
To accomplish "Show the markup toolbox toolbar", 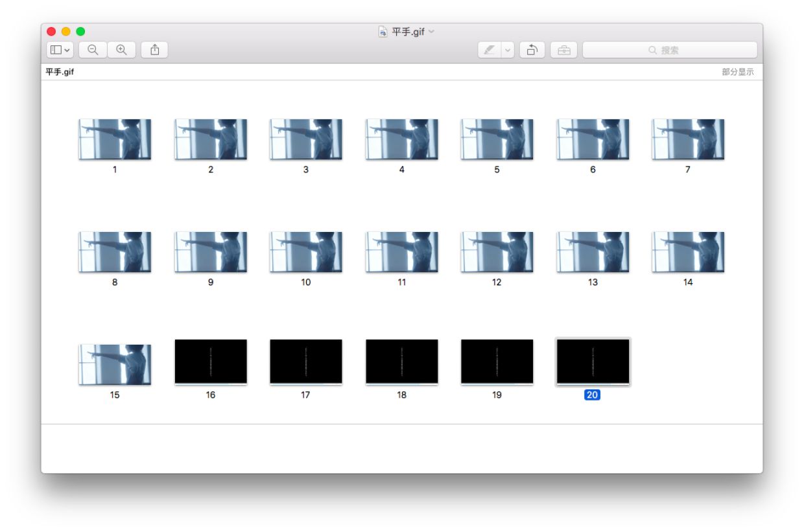I will pyautogui.click(x=564, y=50).
